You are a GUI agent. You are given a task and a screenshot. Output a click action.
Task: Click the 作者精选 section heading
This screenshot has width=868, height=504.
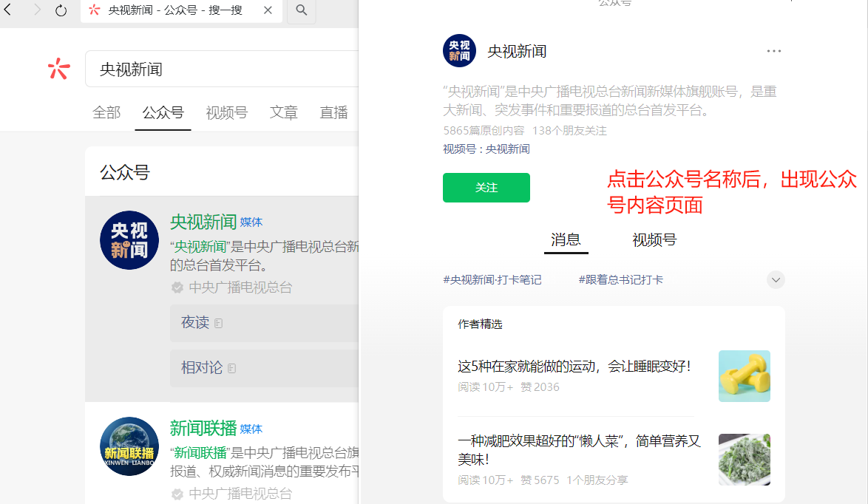coord(480,324)
